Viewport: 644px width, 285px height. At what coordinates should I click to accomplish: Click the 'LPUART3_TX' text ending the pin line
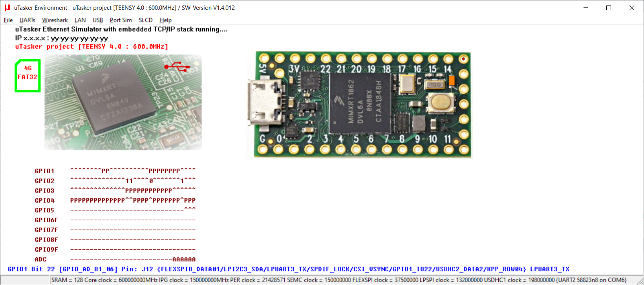pyautogui.click(x=550, y=269)
